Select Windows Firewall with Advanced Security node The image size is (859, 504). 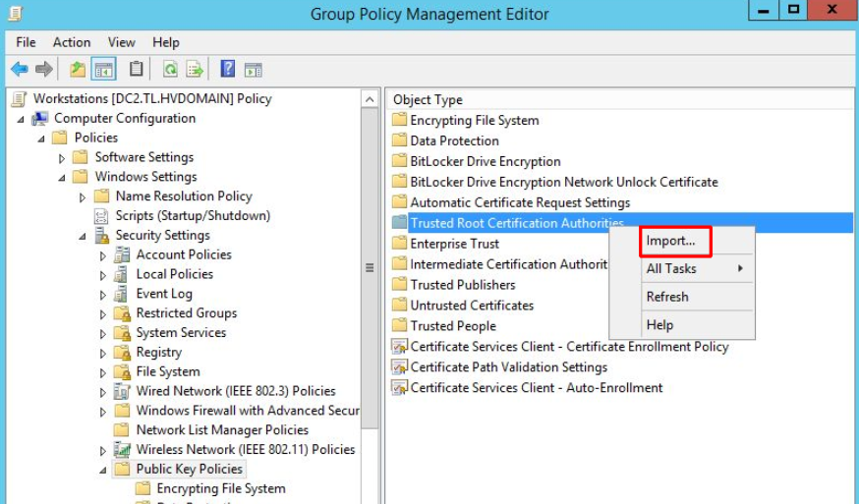click(x=247, y=411)
